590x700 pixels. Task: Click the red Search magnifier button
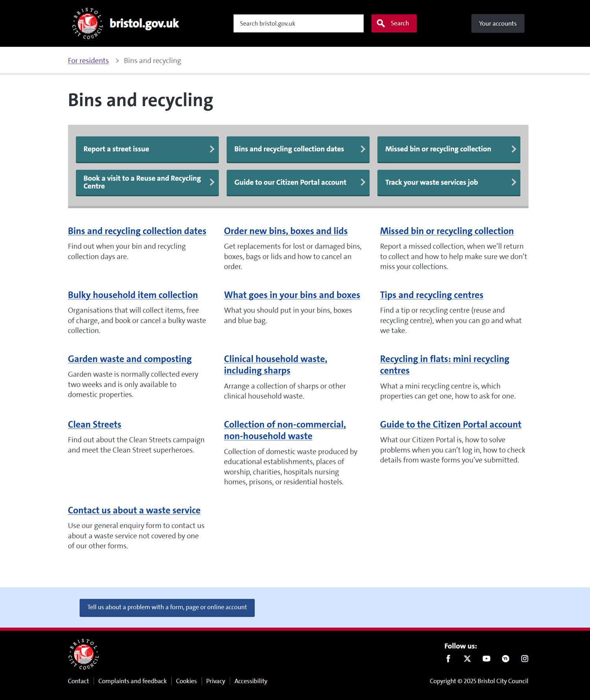394,23
